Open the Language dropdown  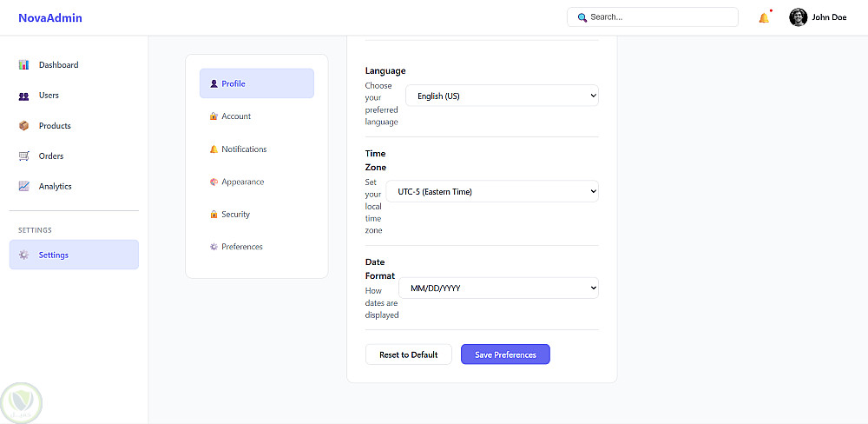pyautogui.click(x=502, y=96)
